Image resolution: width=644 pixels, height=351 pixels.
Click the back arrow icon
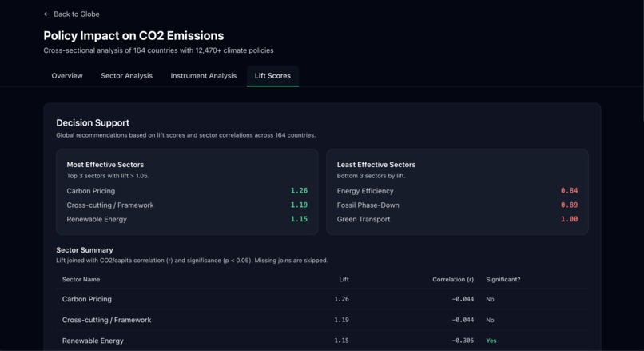46,14
